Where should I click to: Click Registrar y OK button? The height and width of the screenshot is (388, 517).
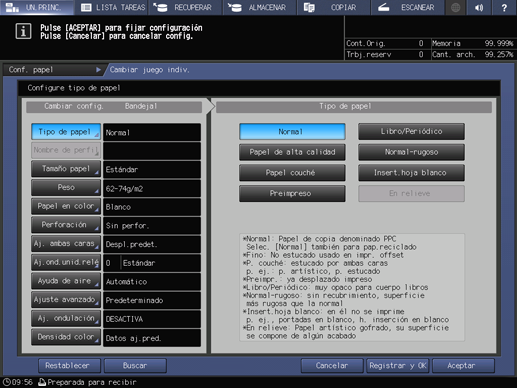coord(398,366)
